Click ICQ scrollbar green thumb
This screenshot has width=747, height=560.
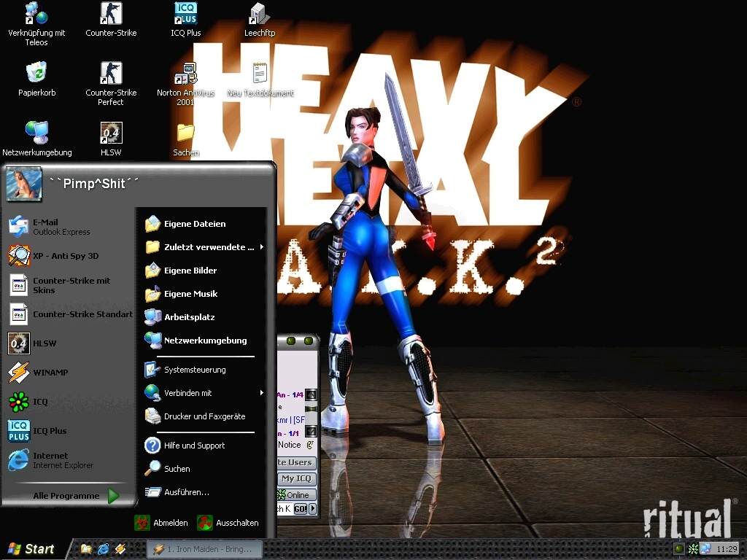pyautogui.click(x=311, y=408)
